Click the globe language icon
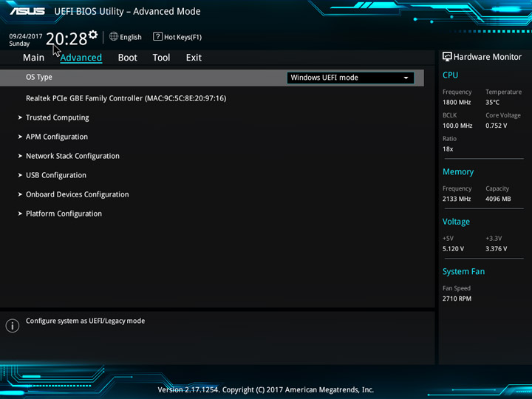The width and height of the screenshot is (532, 399). 114,37
